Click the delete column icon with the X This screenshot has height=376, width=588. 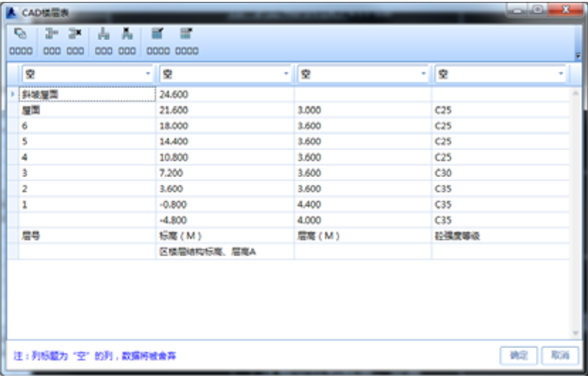coord(127,34)
